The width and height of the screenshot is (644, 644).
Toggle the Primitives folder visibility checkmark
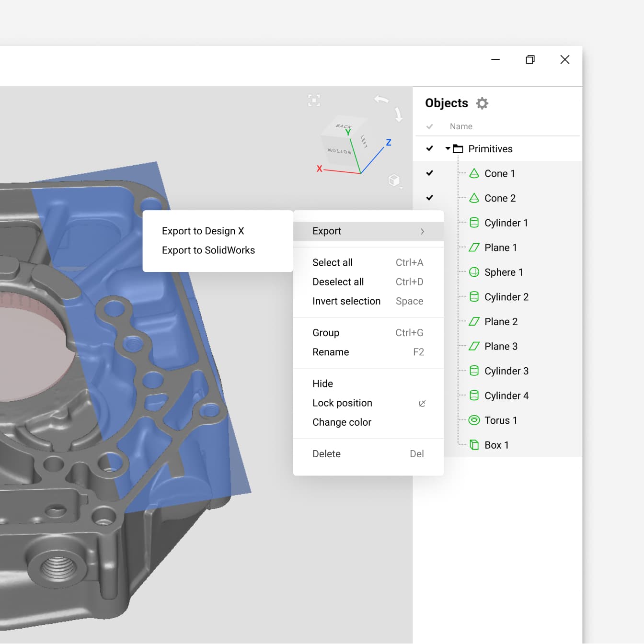pos(430,149)
